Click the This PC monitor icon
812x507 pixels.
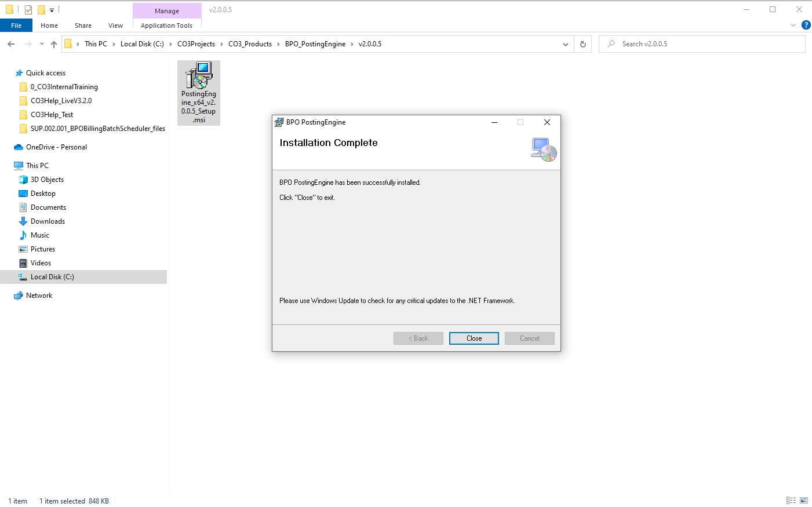(x=19, y=166)
